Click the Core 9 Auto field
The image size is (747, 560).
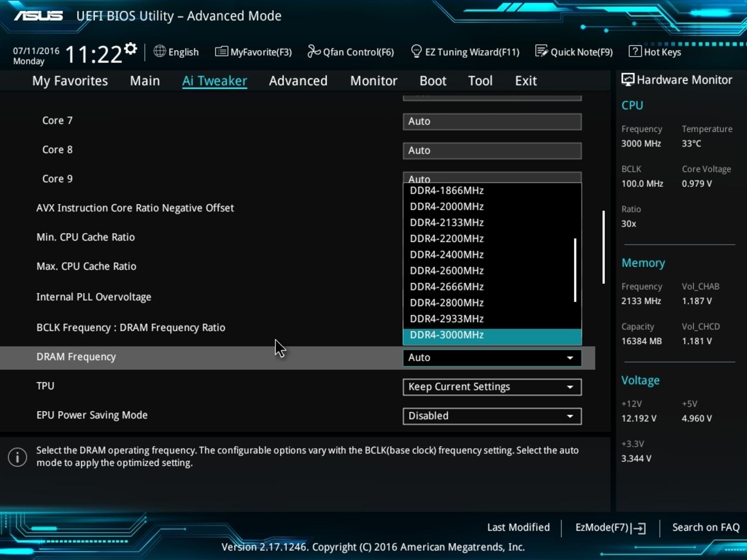point(492,178)
